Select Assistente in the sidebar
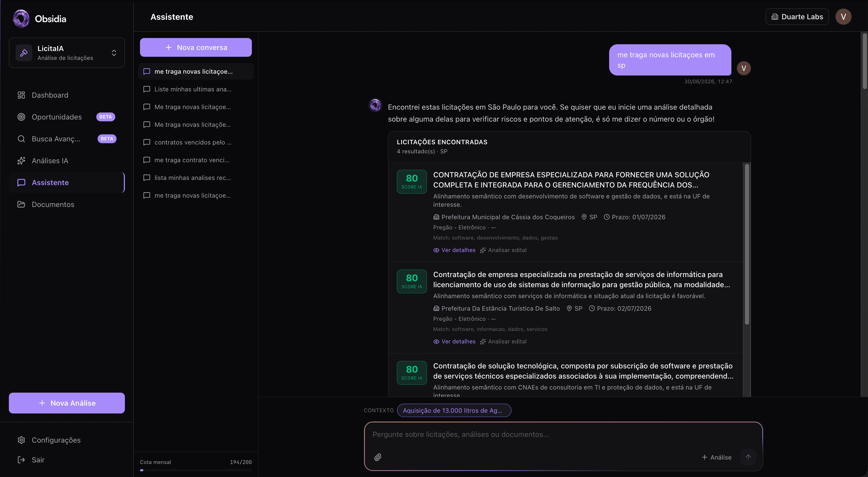 [67, 182]
